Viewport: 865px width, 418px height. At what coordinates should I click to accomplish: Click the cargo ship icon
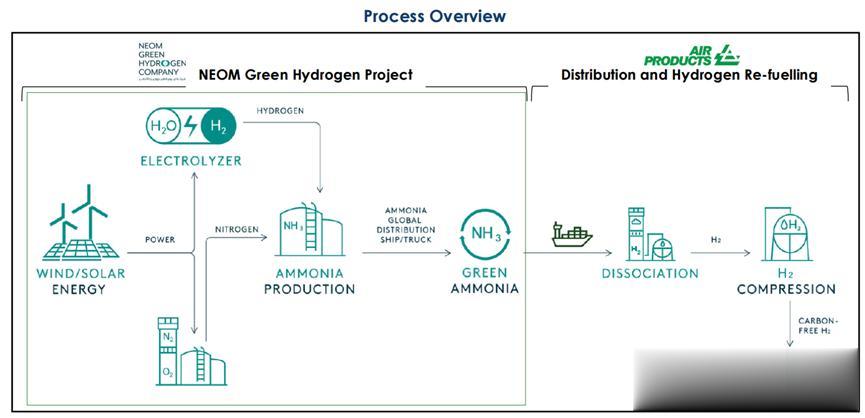[x=572, y=234]
